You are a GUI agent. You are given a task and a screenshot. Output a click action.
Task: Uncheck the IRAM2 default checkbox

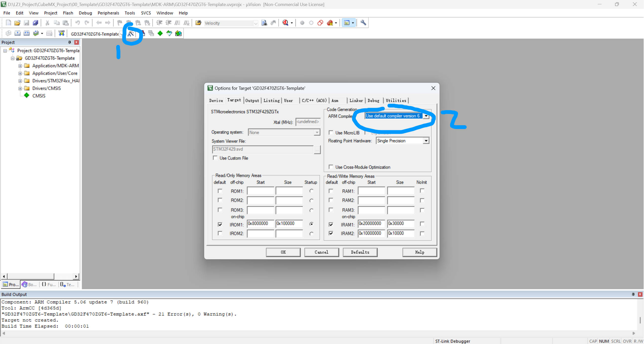tap(331, 233)
